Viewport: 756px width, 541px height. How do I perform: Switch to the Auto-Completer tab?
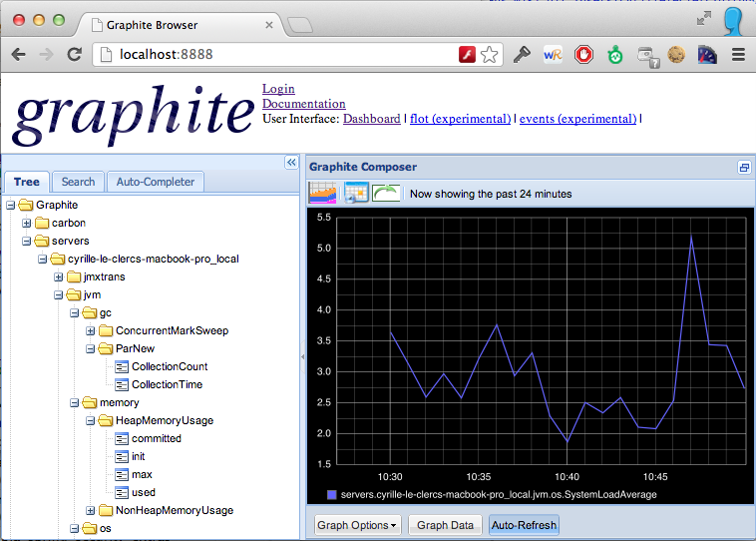[x=156, y=182]
